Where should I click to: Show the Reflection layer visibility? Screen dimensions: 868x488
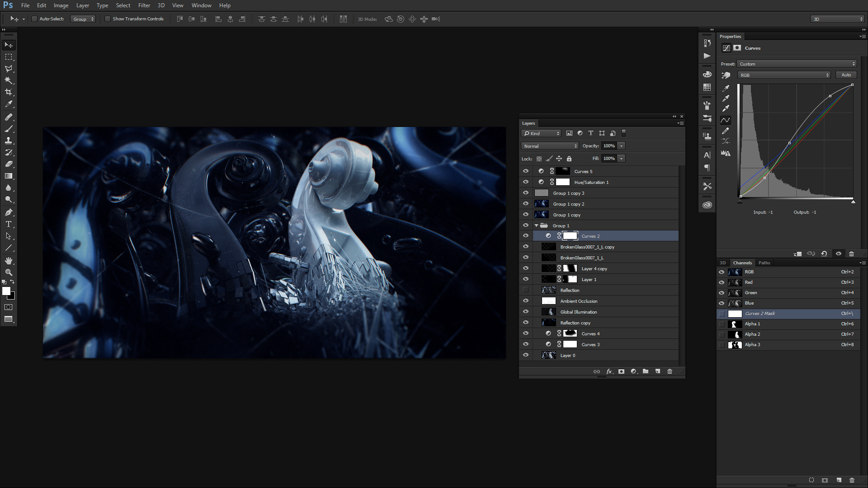pyautogui.click(x=526, y=290)
